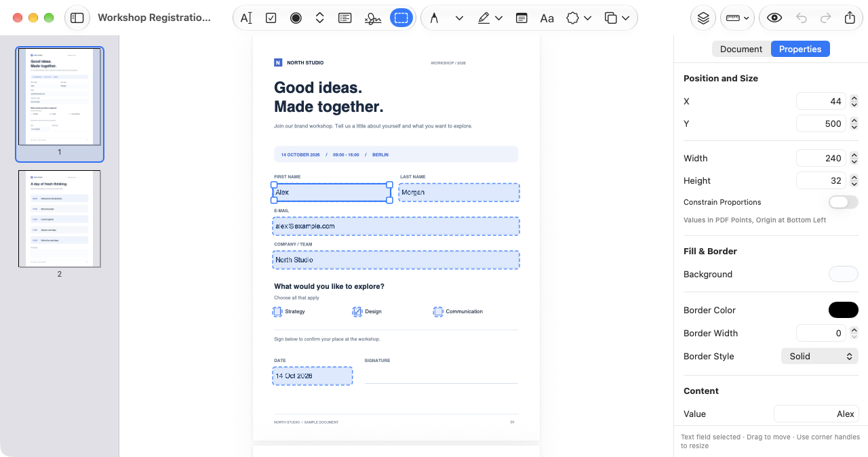868x457 pixels.
Task: Click the copy/duplicate objects tool
Action: (x=611, y=18)
